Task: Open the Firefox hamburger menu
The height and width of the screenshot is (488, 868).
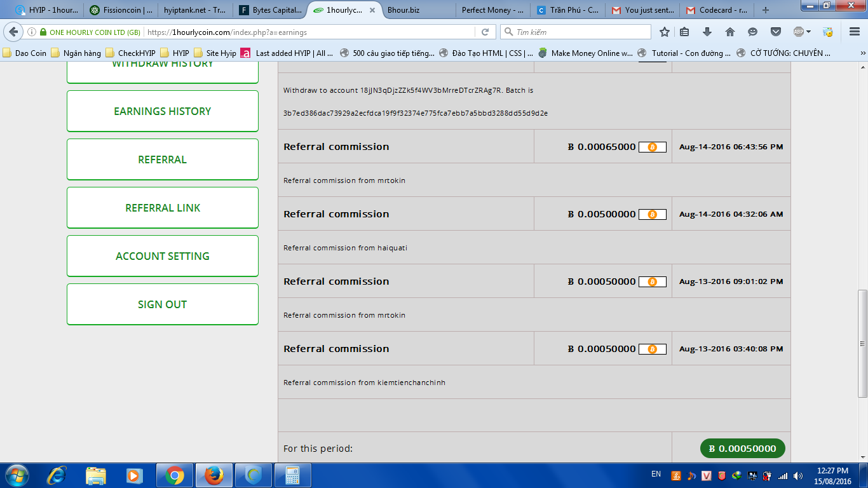Action: coord(854,32)
